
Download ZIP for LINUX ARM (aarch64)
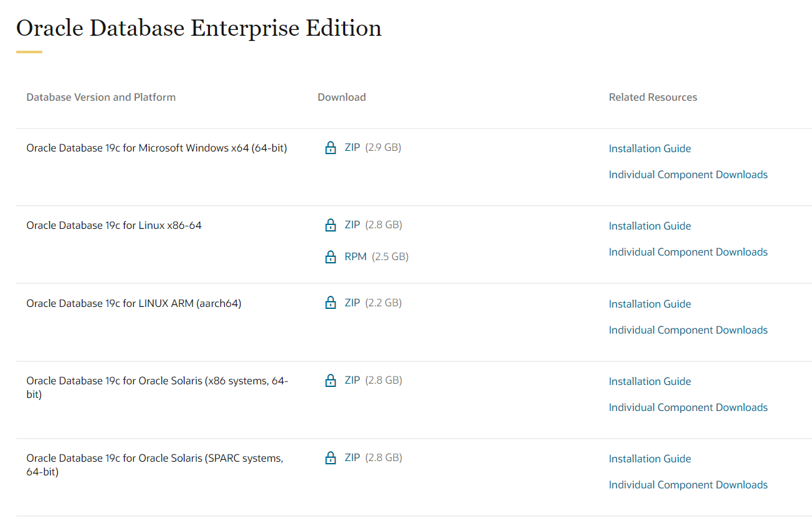click(352, 302)
